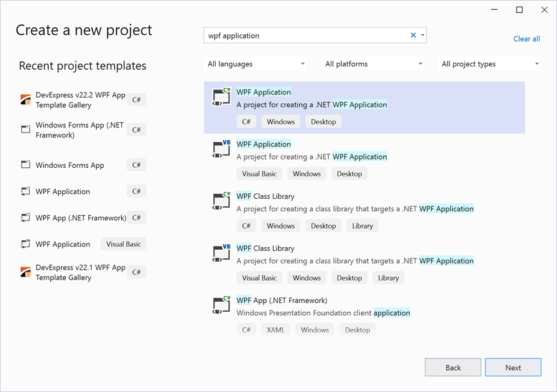This screenshot has width=557, height=392.
Task: Select the recent WPF App (.NET Framework) name
Action: (x=81, y=217)
